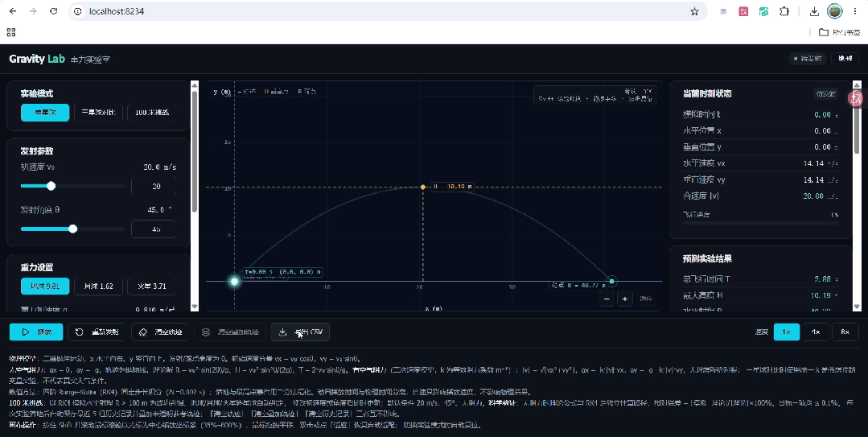This screenshot has height=437, width=868.
Task: Select Earth 9.81 gravity option
Action: (x=45, y=286)
